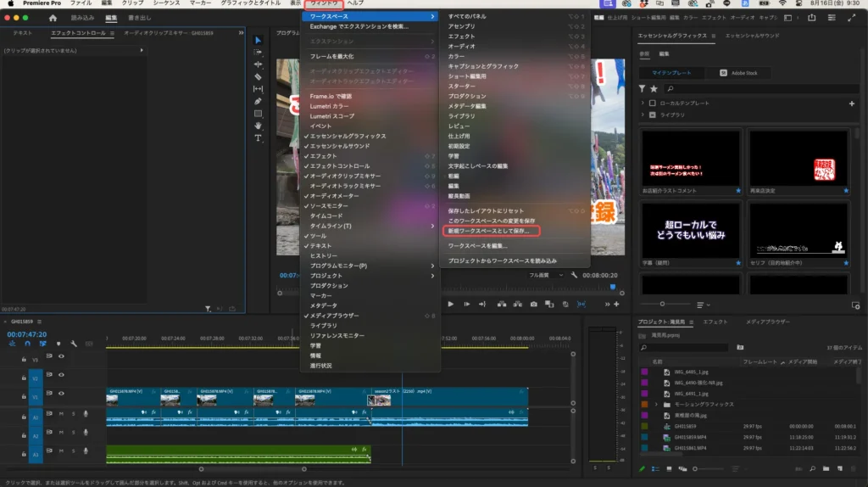Open timeline display settings wrench icon
Image resolution: width=868 pixels, height=487 pixels.
tap(74, 344)
